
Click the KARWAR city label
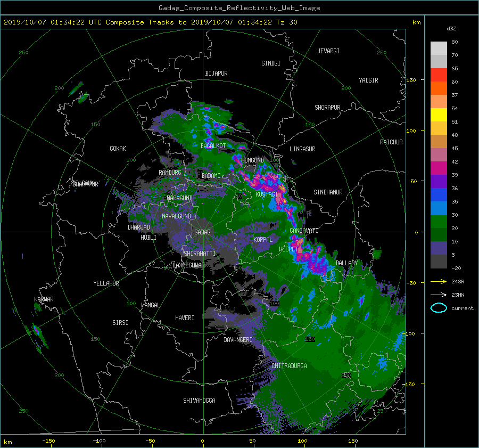[44, 299]
